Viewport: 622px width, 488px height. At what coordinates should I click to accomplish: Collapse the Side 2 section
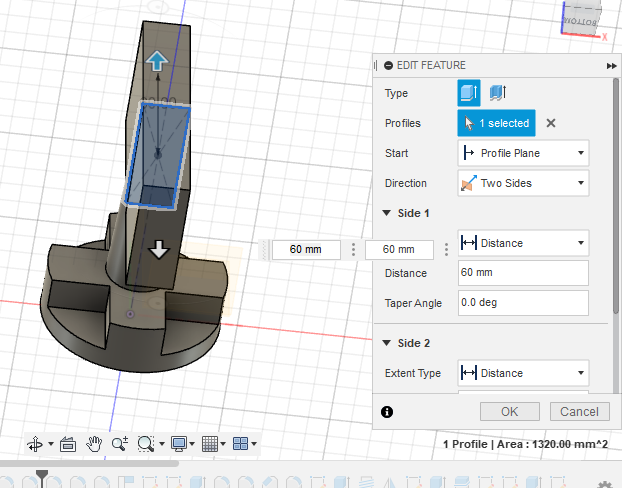coord(387,343)
